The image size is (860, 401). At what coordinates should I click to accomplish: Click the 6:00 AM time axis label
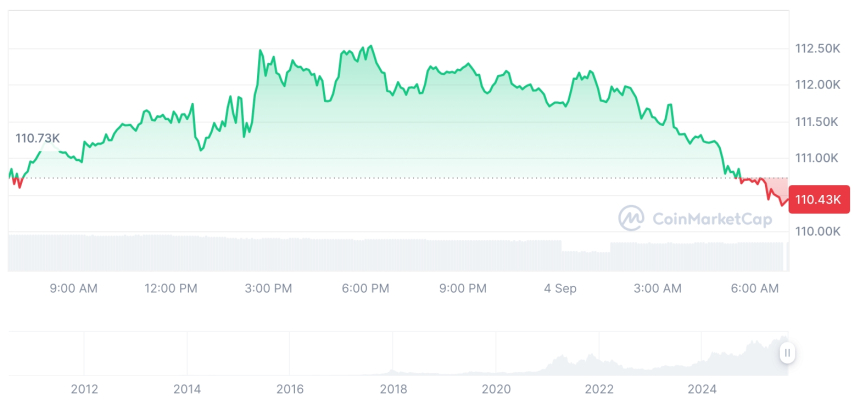(754, 288)
